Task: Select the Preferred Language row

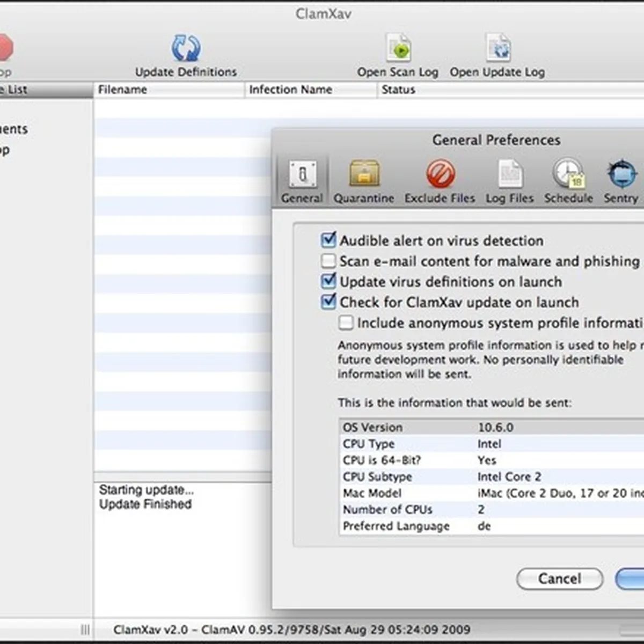Action: [492, 526]
